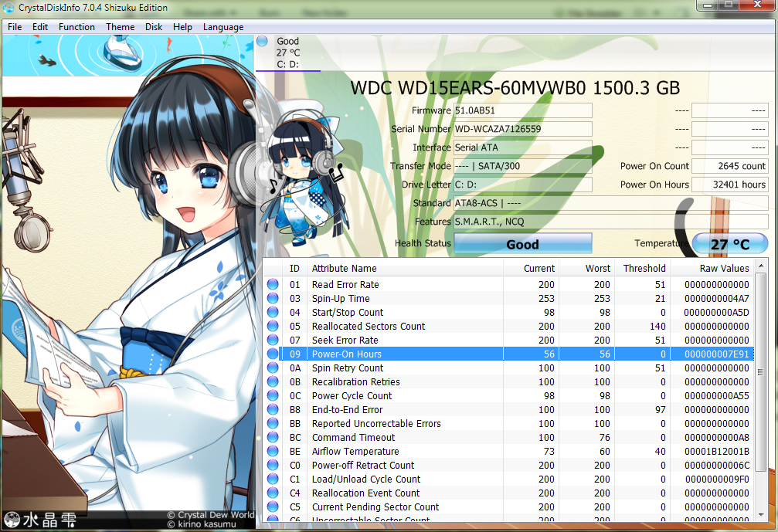Click status orb for Current Pending Sector Count
This screenshot has height=532, width=778.
(273, 507)
